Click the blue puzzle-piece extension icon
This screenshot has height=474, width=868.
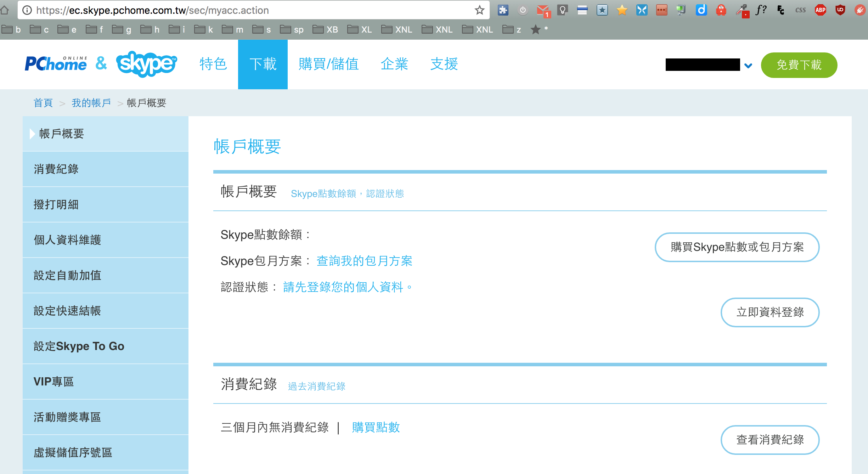click(503, 10)
